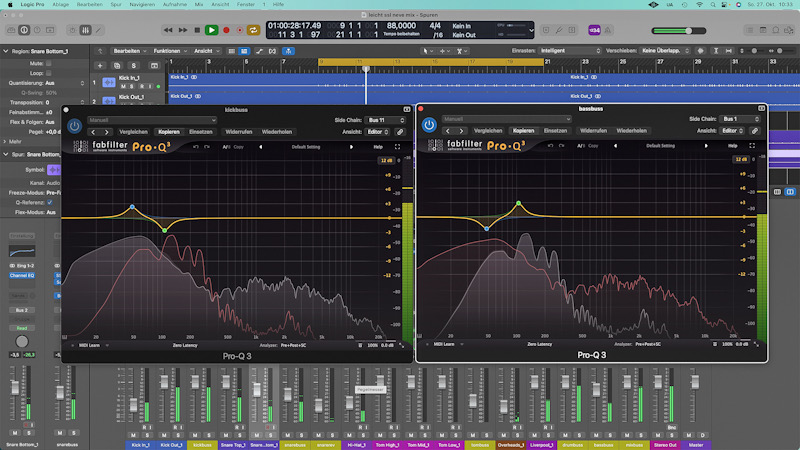Toggle the kickbuss plugin power button

tap(74, 126)
